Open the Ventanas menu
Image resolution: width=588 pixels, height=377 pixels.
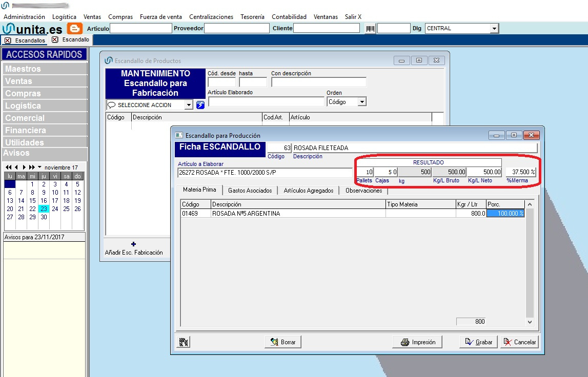326,17
